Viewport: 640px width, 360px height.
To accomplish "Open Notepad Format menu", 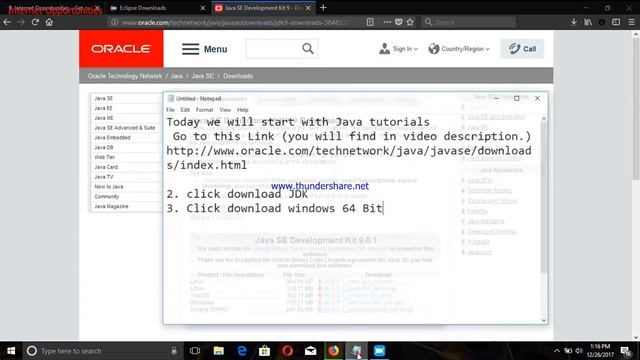I will [204, 110].
